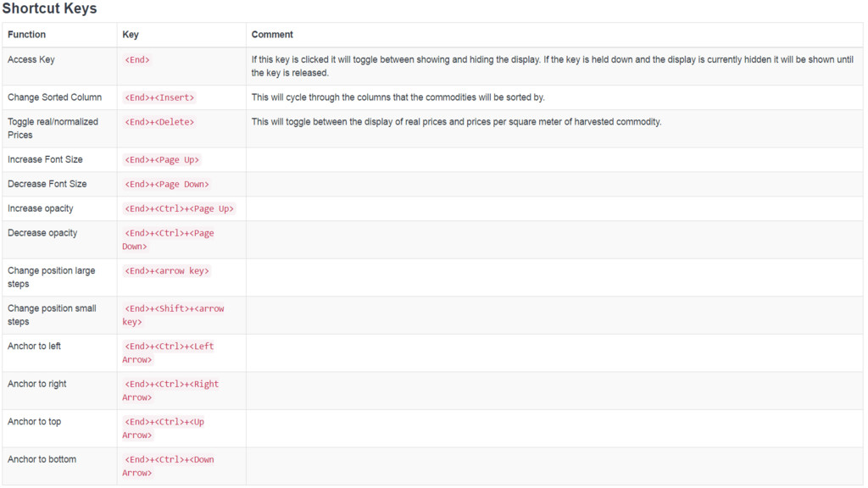
Task: Click the Shortcut Keys heading
Action: [49, 9]
